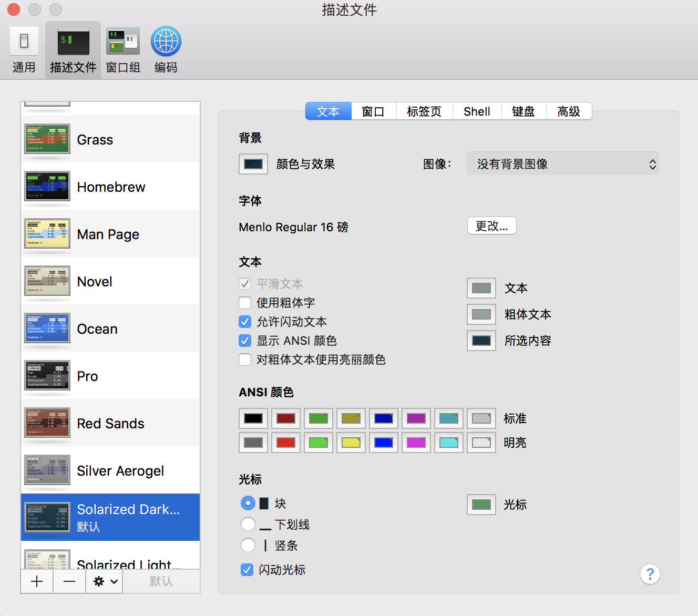
Task: Toggle 平滑文本 checkbox
Action: (x=245, y=284)
